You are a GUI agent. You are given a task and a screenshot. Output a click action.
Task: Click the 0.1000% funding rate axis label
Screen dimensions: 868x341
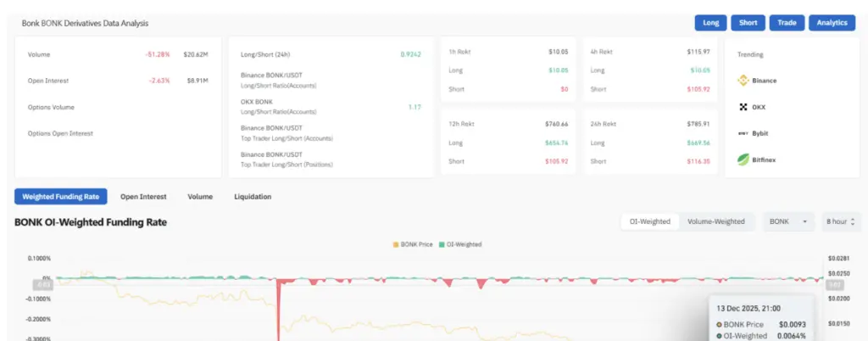tap(39, 258)
